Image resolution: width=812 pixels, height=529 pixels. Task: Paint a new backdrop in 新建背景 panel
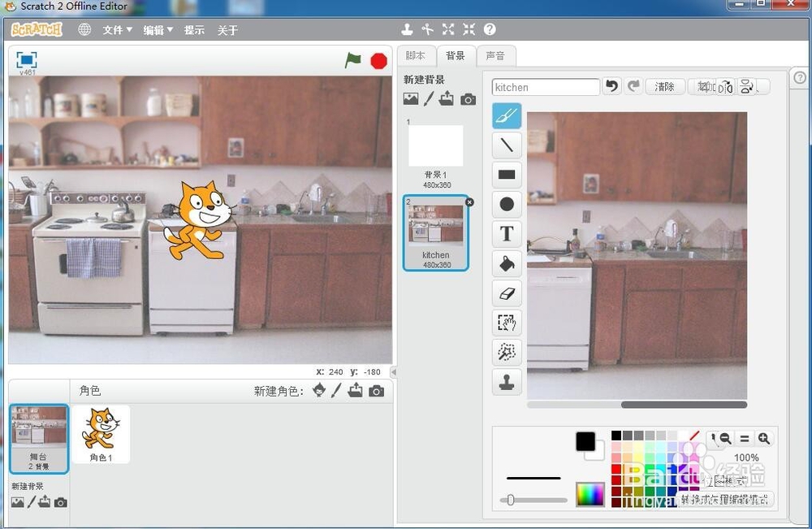click(428, 99)
